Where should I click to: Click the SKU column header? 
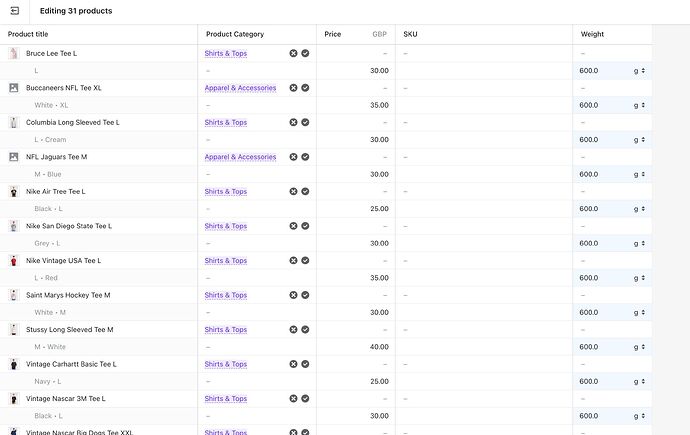click(x=410, y=34)
